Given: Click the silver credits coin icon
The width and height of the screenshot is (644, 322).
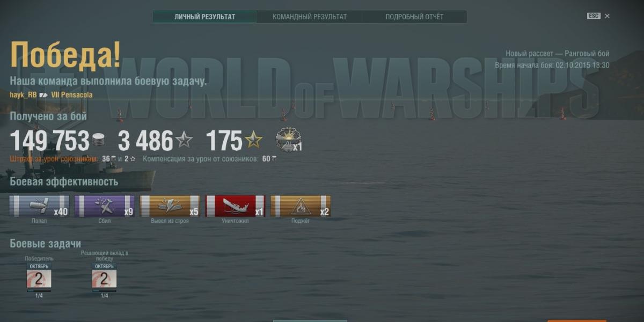Looking at the screenshot, I should coord(98,141).
